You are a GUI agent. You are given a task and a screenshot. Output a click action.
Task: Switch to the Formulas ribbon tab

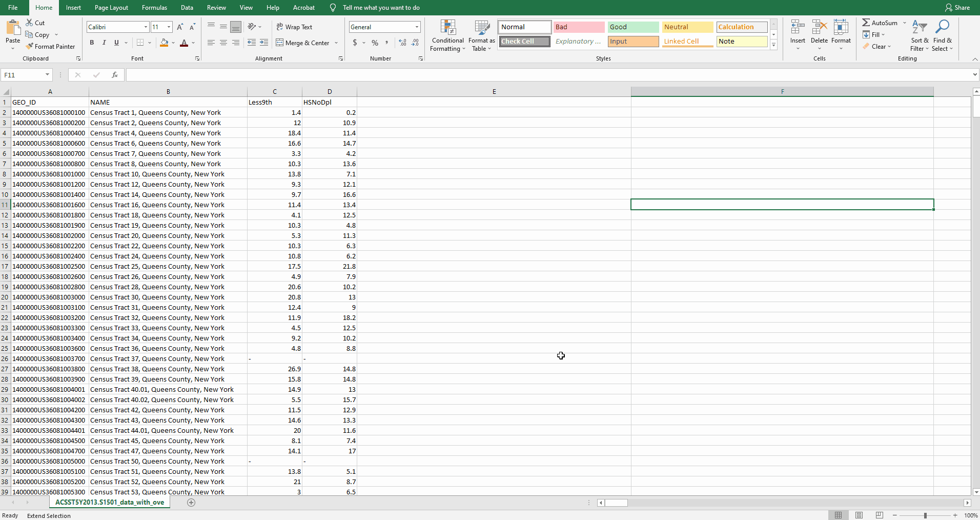point(154,8)
